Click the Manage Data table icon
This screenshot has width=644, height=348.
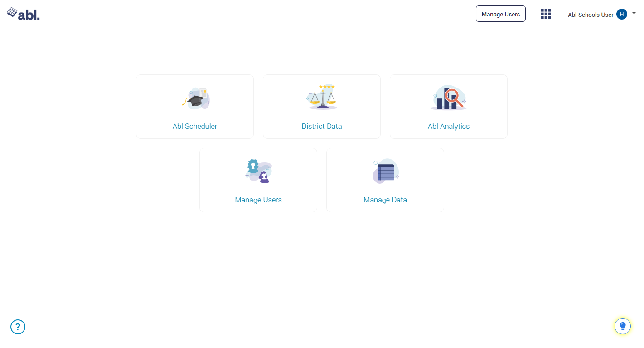(386, 172)
